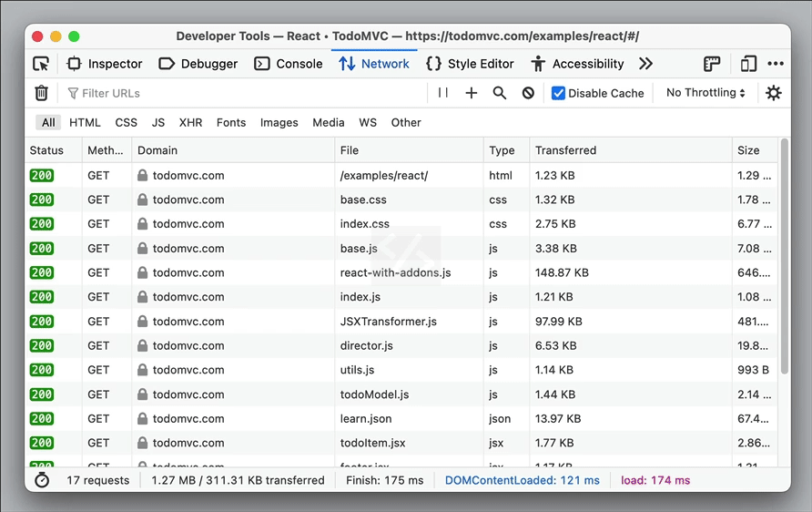
Task: Filter by Fonts requests
Action: [231, 123]
